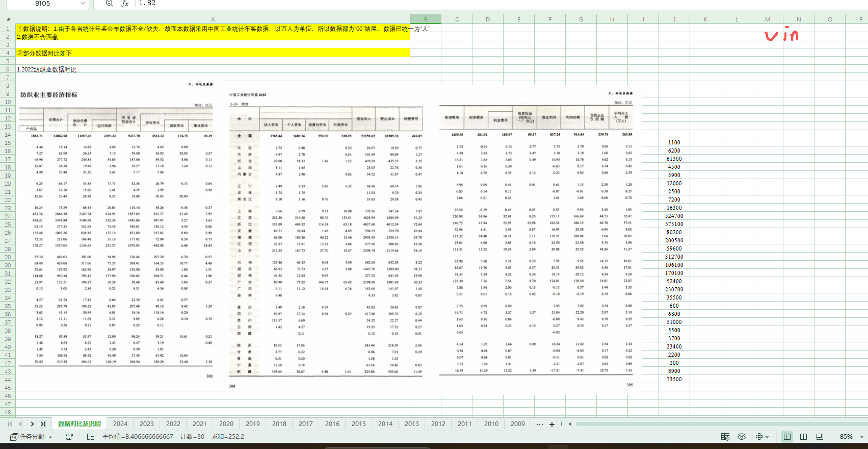Open the name box dropdown arrow
The width and height of the screenshot is (868, 449).
(x=83, y=4)
